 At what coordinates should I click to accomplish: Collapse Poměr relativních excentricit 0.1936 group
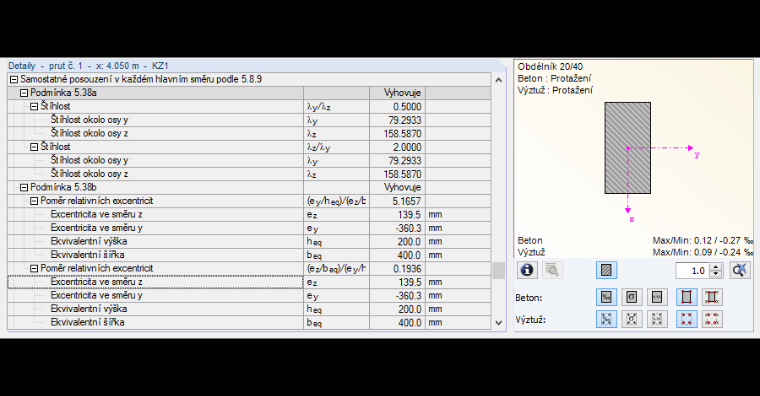(34, 269)
